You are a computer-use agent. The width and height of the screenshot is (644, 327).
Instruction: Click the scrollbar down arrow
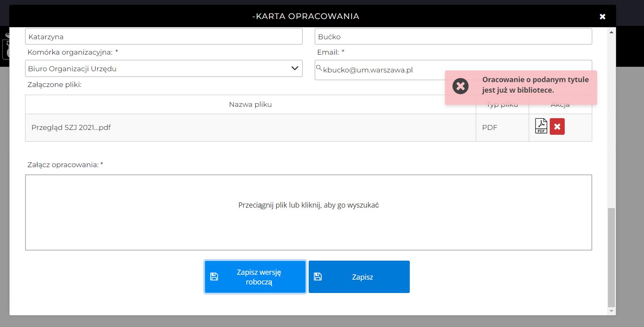pyautogui.click(x=611, y=311)
